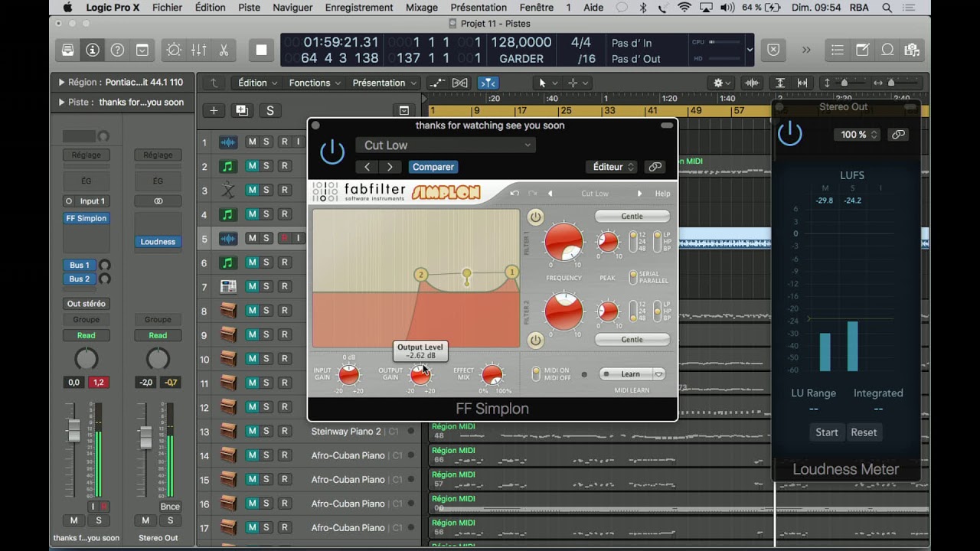
Task: Open the List Editors button
Action: [x=838, y=50]
